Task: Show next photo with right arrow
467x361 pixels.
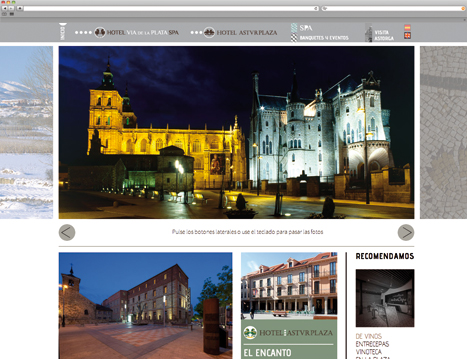Action: [x=406, y=232]
